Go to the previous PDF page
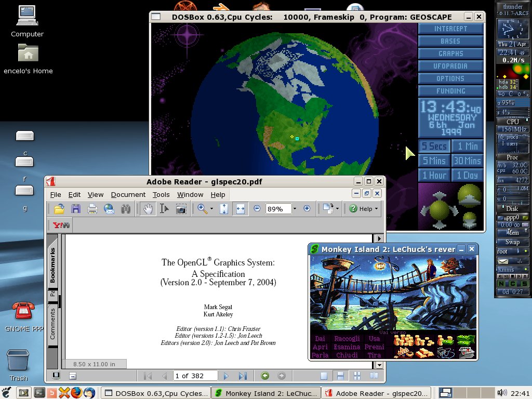Viewport: 532px width, 399px height. click(x=165, y=376)
